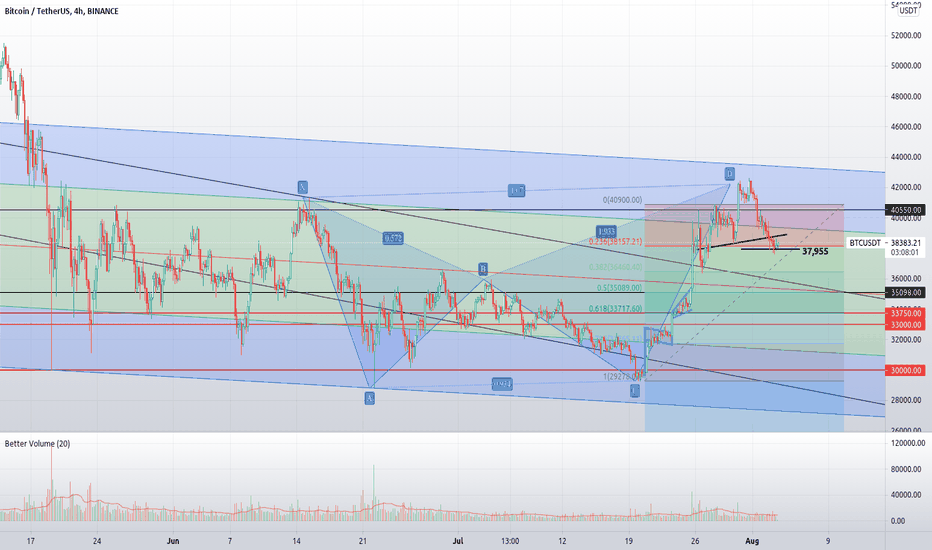The image size is (932, 550).
Task: Click the 46000.00 price axis label
Action: pyautogui.click(x=906, y=127)
